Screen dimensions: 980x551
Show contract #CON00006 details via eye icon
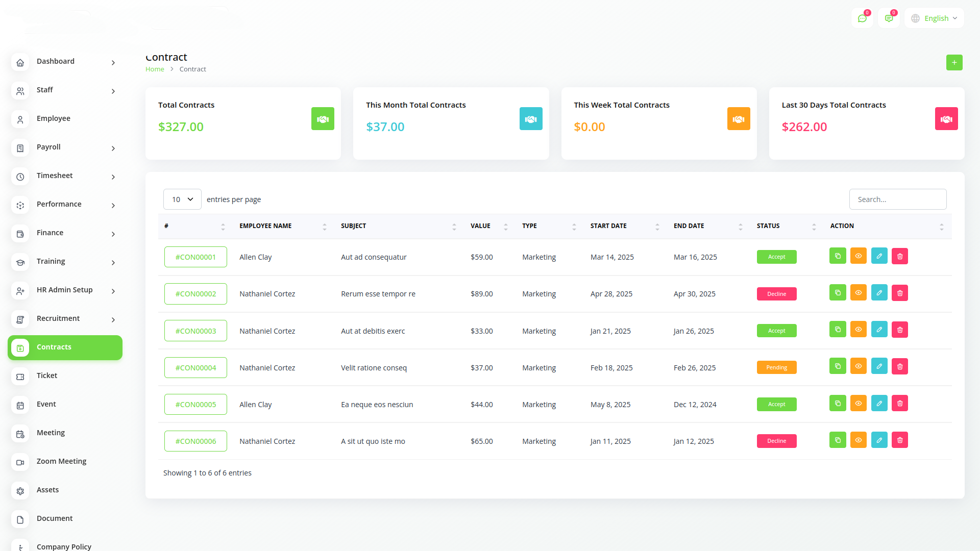(x=859, y=440)
